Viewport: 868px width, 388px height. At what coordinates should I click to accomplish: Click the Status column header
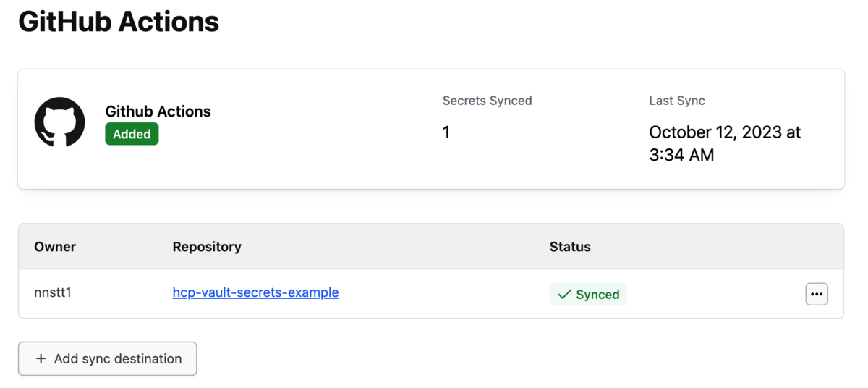570,247
